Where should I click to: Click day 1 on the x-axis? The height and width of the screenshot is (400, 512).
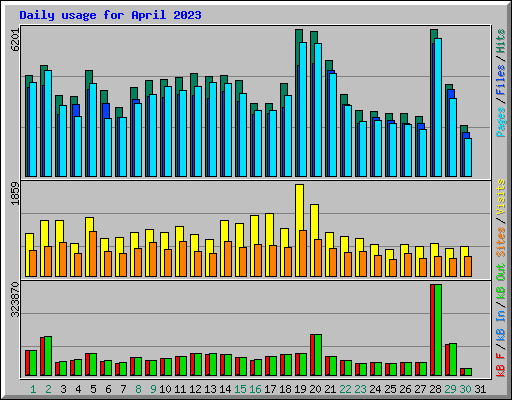[x=33, y=389]
